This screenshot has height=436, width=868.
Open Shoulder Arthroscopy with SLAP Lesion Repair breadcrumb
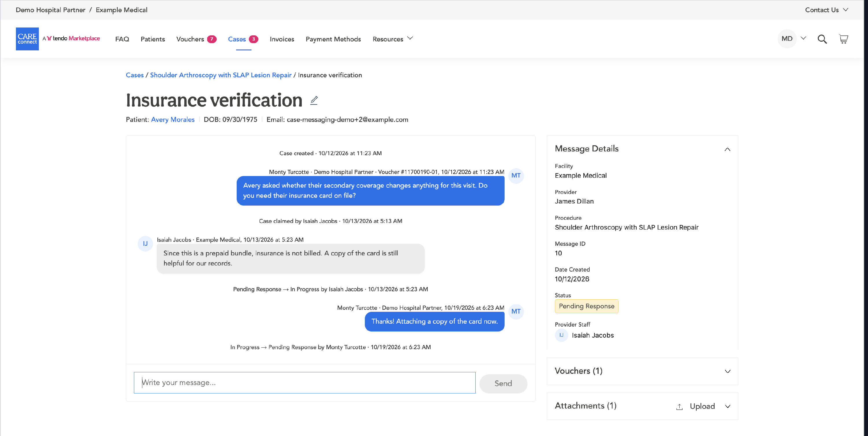(221, 75)
